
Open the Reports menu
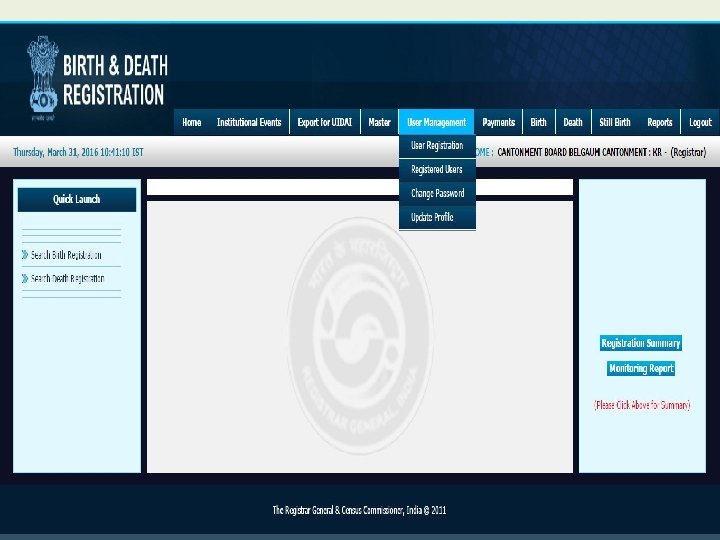660,122
